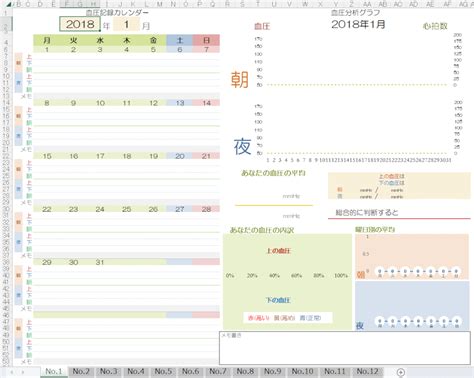
Task: Select calendar date cell 29
Action: tap(47, 262)
